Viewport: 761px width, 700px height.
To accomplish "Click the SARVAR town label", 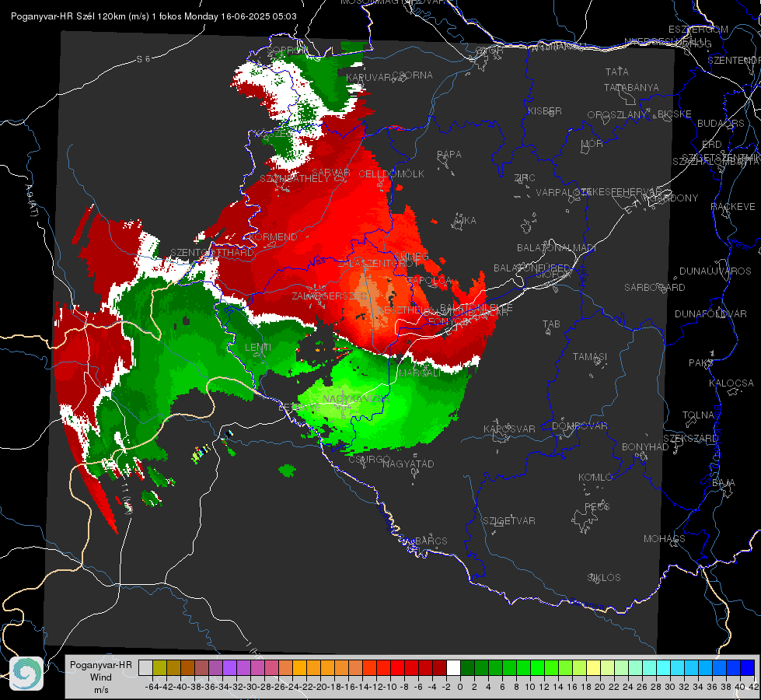I will (331, 173).
